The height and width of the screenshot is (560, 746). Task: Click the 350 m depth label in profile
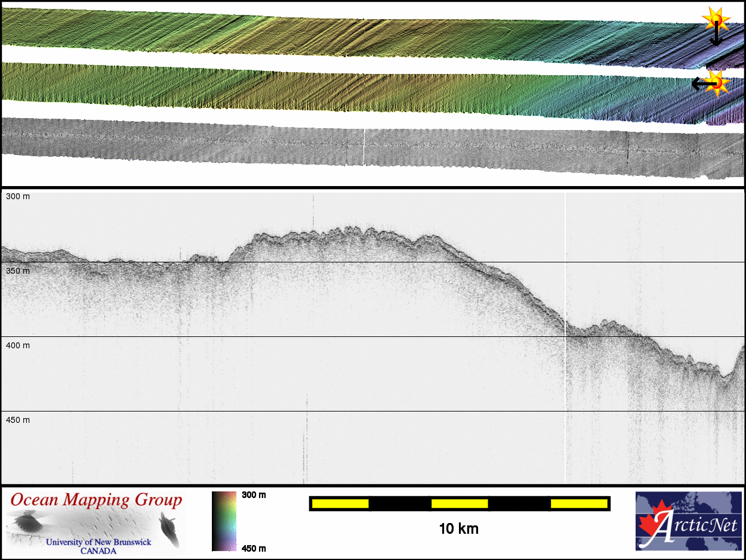click(17, 271)
